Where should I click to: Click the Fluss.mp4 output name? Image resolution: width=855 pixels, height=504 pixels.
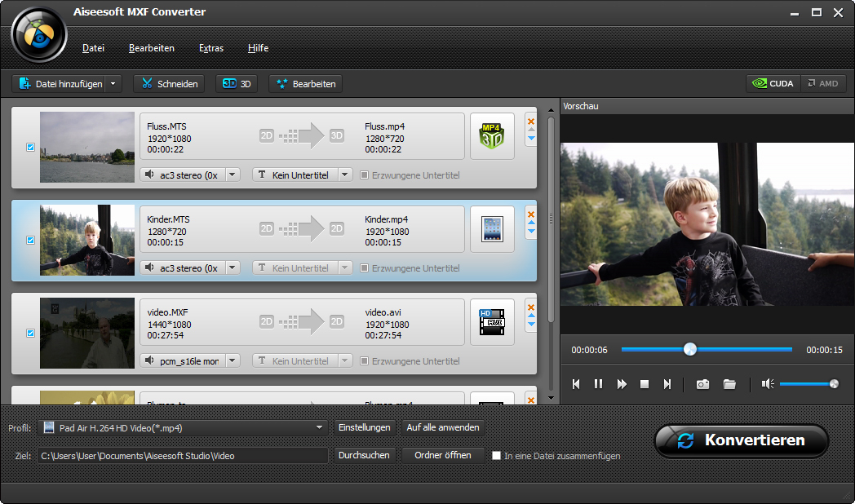point(385,126)
